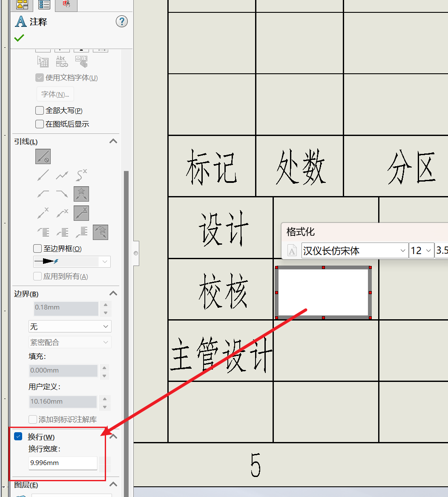The image size is (448, 497).
Task: Collapse the 引线(L) section
Action: (x=113, y=142)
